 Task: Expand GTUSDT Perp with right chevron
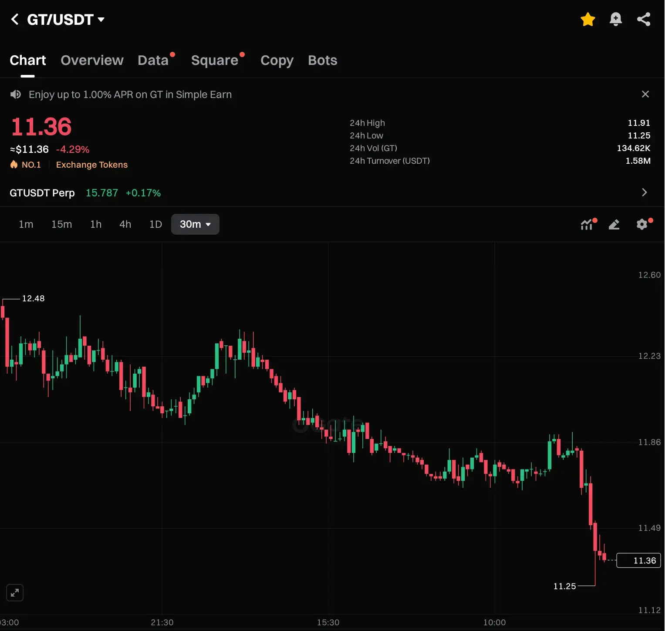pos(645,192)
